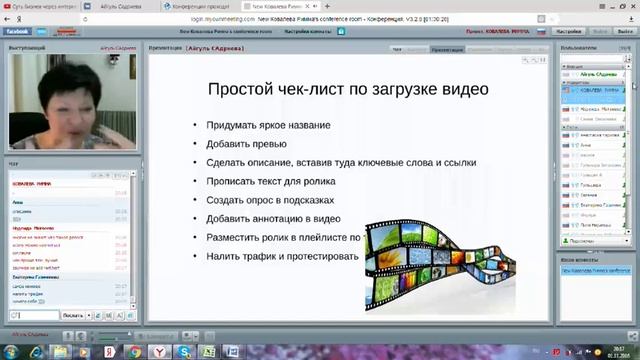Viewport: 640px width, 360px height.
Task: Click the zoom icon atop the slide
Action: tap(525, 60)
